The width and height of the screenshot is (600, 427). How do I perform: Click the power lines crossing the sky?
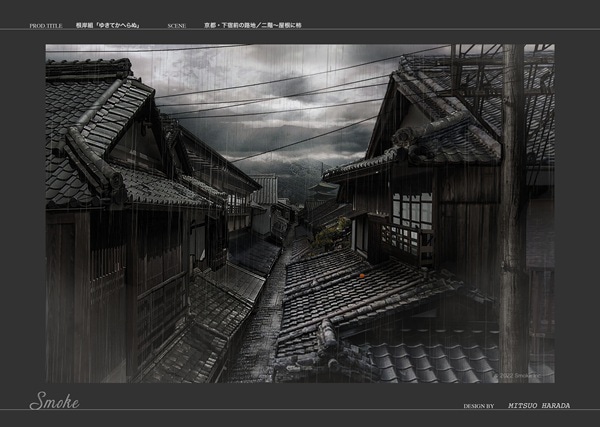tap(290, 88)
